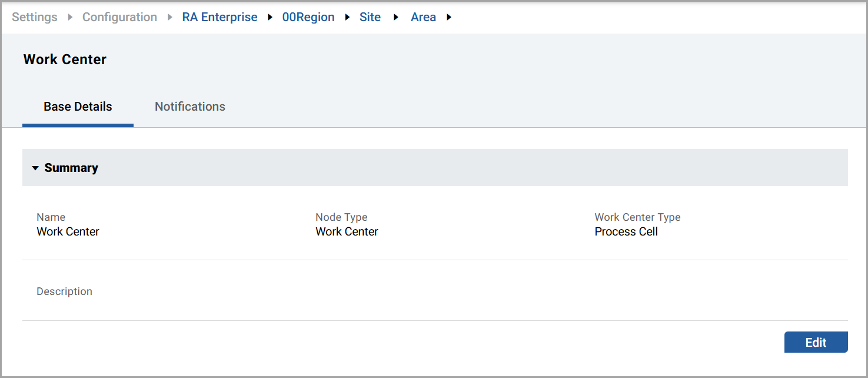This screenshot has height=378, width=868.
Task: Go to Settings in the breadcrumb
Action: 35,17
